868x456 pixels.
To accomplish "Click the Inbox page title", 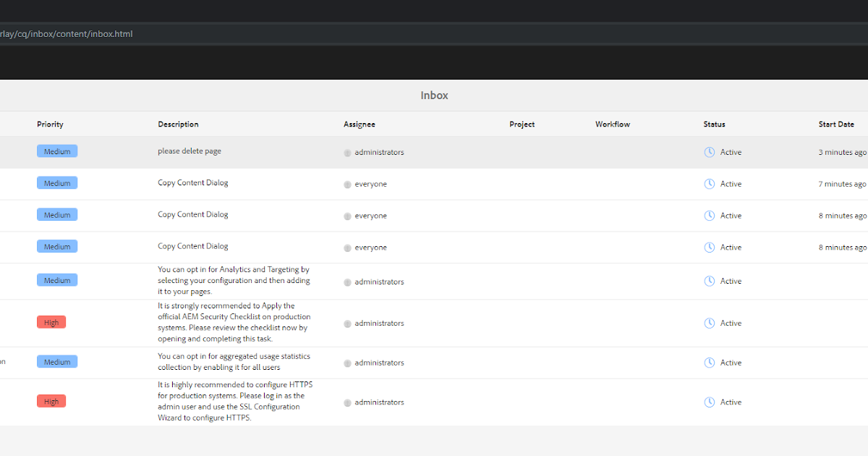I will [434, 95].
